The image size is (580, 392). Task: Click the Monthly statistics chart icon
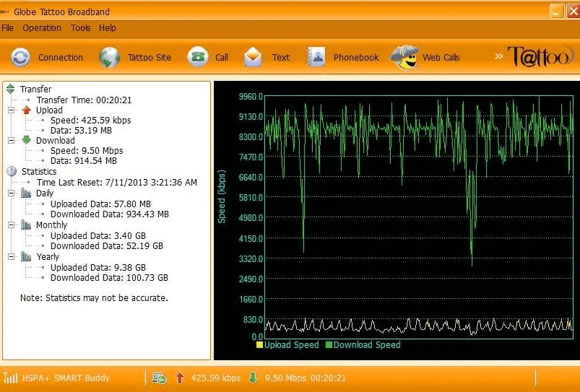coord(26,225)
